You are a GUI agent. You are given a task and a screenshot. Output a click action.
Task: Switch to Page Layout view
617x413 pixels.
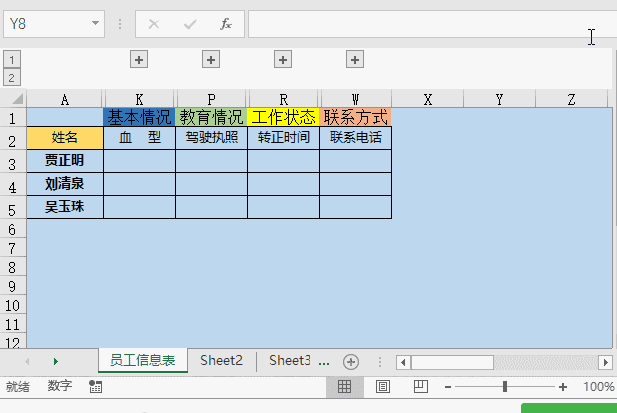coord(382,386)
